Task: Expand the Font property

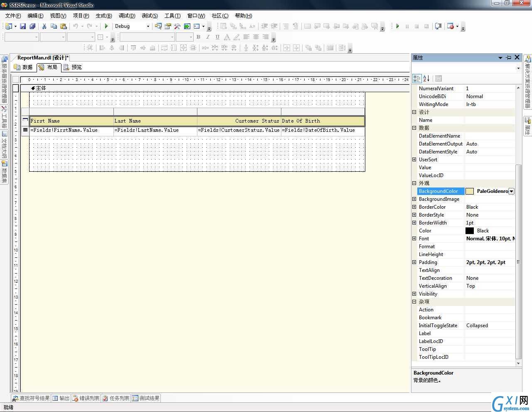Action: [x=414, y=239]
